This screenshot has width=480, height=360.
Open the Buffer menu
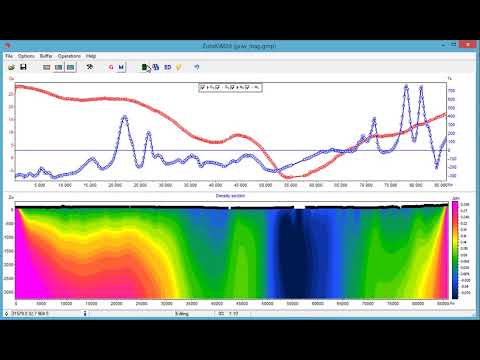46,56
